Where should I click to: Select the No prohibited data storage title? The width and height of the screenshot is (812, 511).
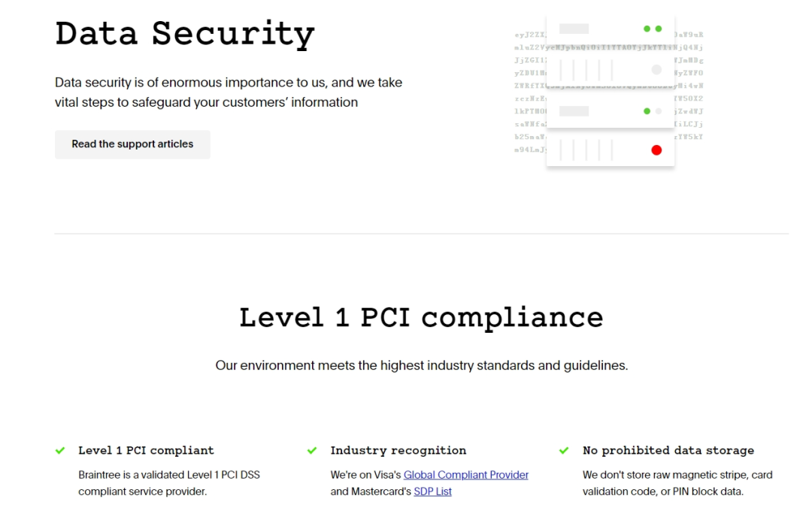668,451
